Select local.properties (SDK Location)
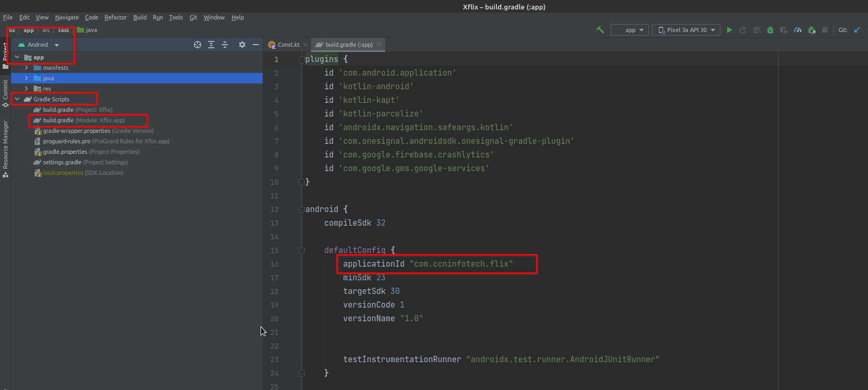This screenshot has height=390, width=868. click(78, 173)
